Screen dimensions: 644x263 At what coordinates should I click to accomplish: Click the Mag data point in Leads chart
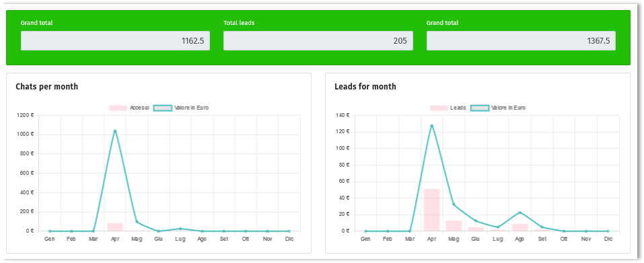pyautogui.click(x=454, y=204)
